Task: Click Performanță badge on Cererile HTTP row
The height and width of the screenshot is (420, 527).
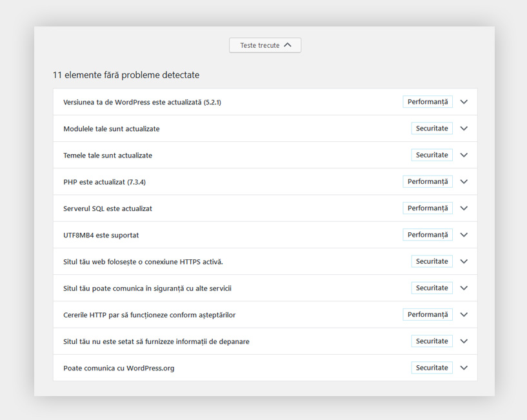Action: coord(428,315)
